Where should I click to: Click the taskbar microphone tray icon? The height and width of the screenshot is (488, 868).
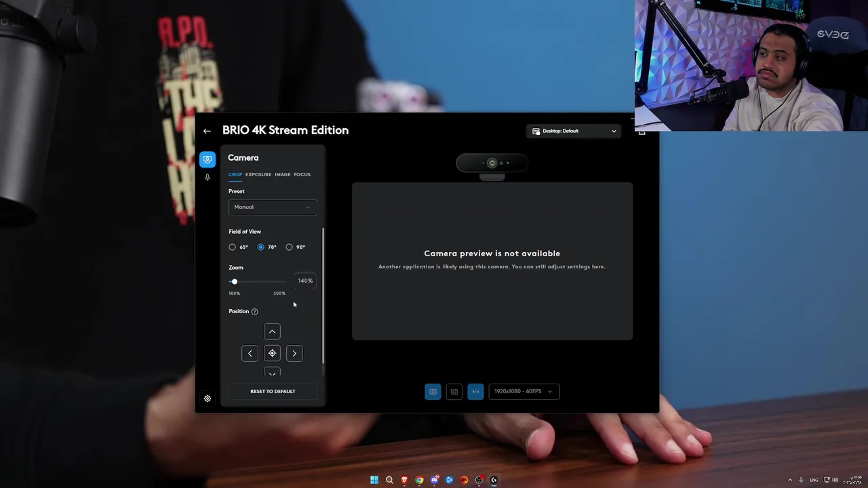coord(801,480)
